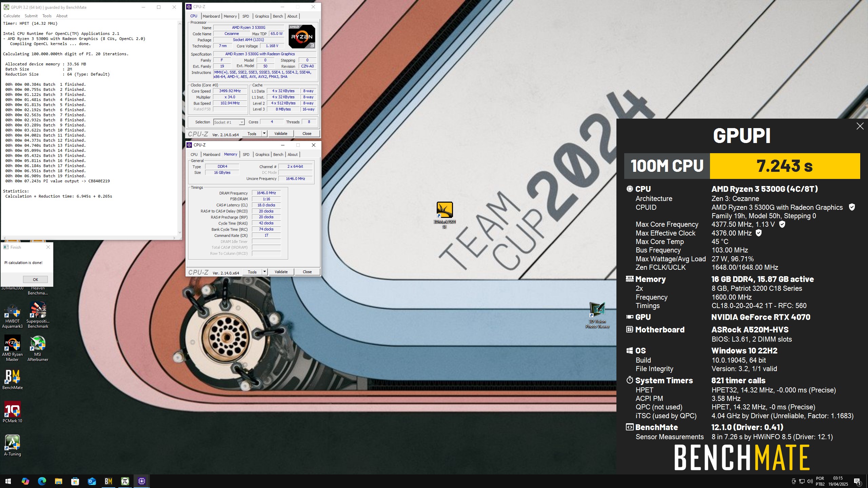Click Close button in bottom CPU-Z

[x=307, y=272]
